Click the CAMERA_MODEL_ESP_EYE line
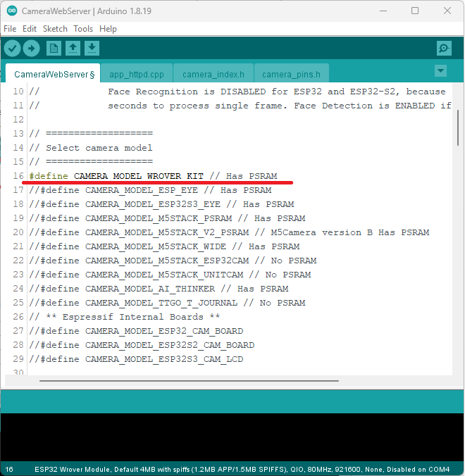The width and height of the screenshot is (465, 476). (x=150, y=190)
